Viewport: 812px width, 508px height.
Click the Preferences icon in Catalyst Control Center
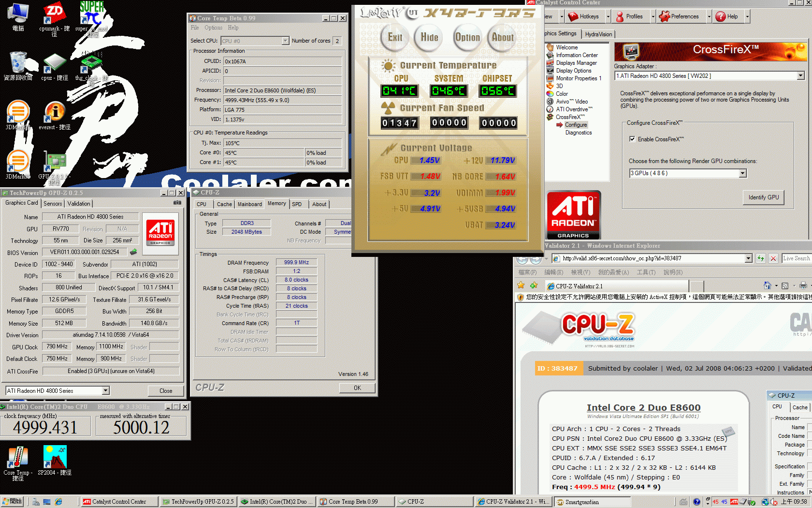[664, 16]
